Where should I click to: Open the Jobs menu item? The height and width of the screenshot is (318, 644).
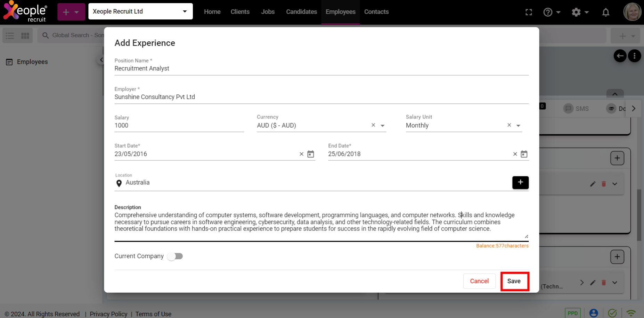268,12
